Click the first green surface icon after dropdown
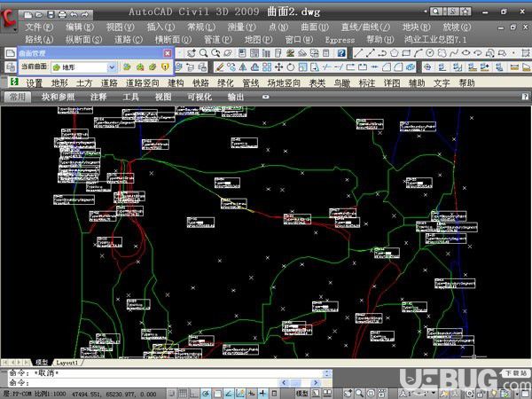The width and height of the screenshot is (532, 399). coord(127,66)
